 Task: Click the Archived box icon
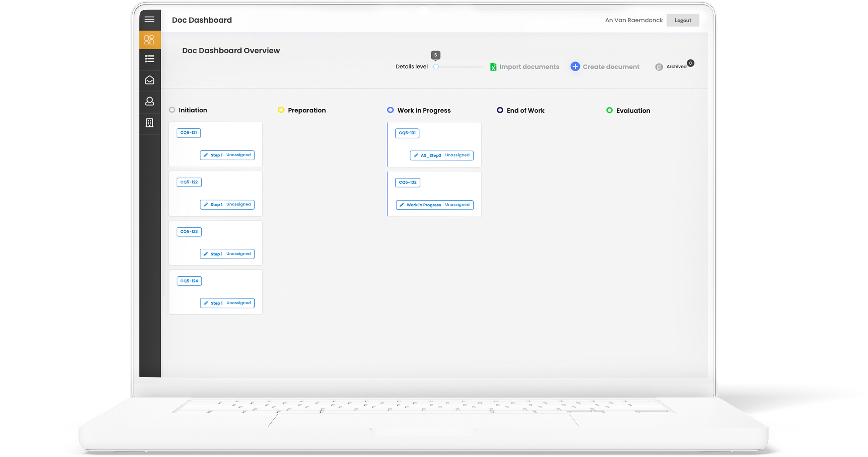click(x=659, y=67)
